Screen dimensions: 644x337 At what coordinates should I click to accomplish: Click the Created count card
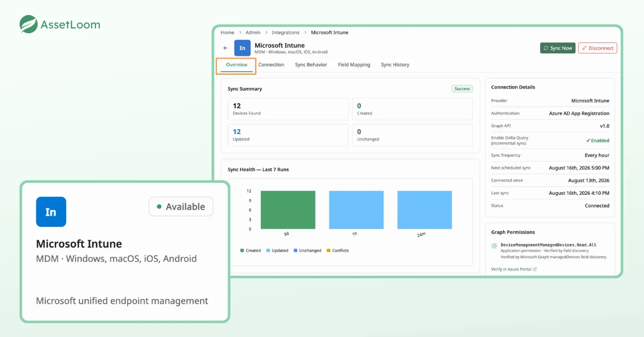(412, 109)
